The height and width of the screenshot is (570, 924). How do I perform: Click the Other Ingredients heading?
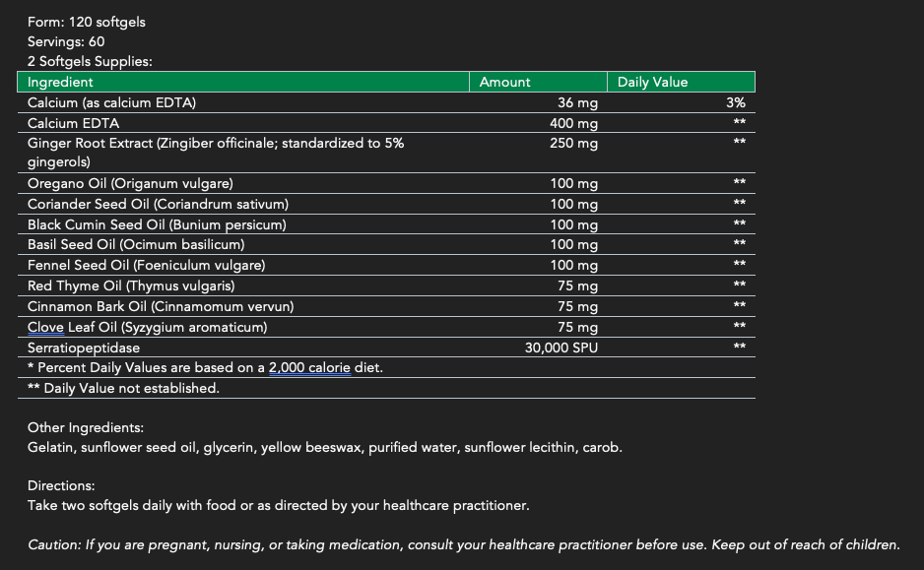coord(86,428)
